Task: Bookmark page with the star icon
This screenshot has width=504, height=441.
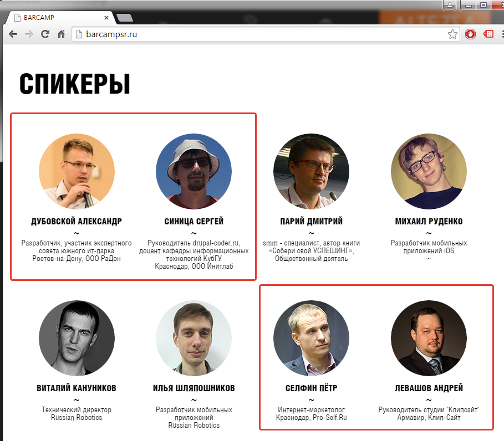Action: [x=452, y=34]
